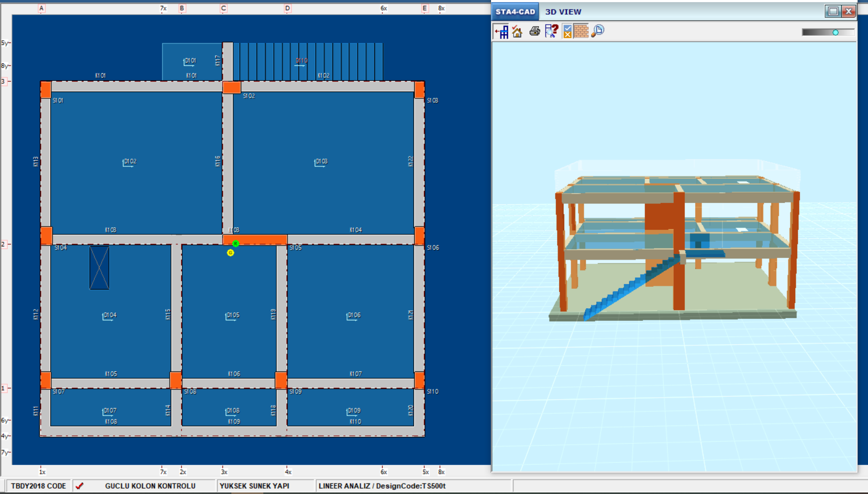This screenshot has height=494, width=868.
Task: Select the green marker on the plan
Action: (236, 243)
